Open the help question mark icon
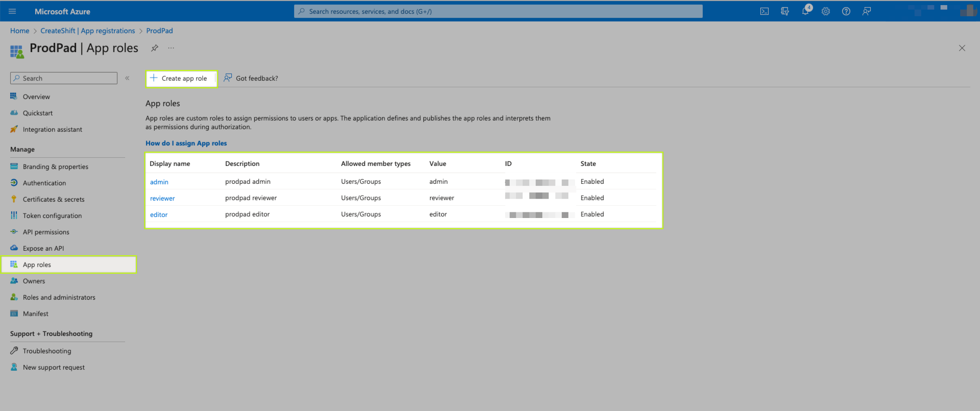Viewport: 980px width, 411px height. 846,11
